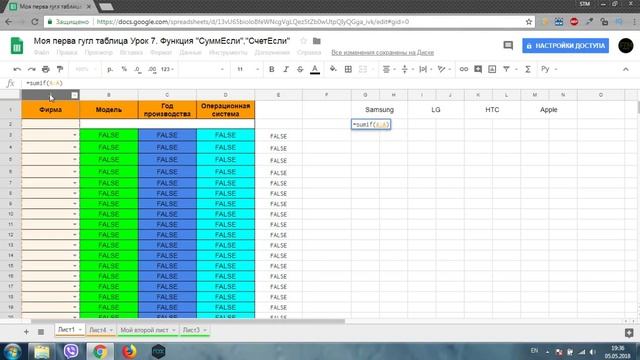Toggle italic formatting
The width and height of the screenshot is (640, 360).
pos(286,69)
